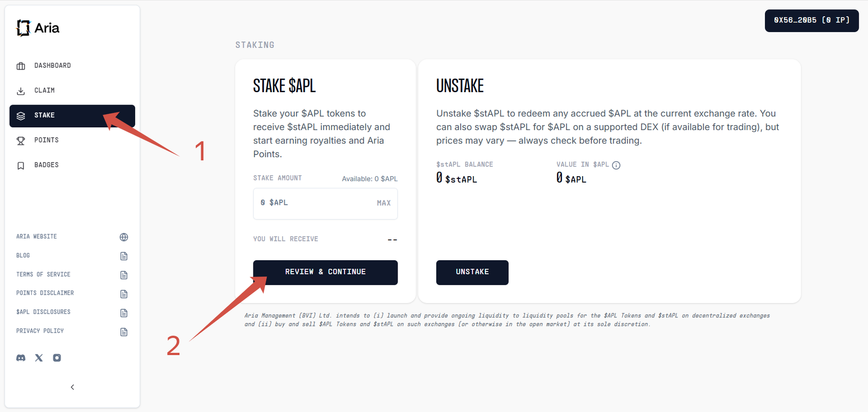Click the info icon beside Value in $APL

(x=616, y=165)
